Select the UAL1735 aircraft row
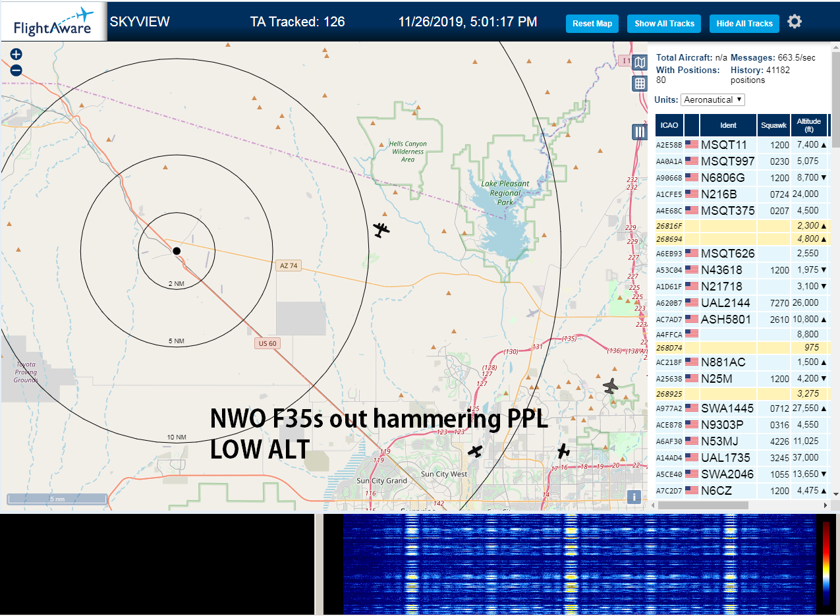The image size is (840, 616). click(741, 458)
